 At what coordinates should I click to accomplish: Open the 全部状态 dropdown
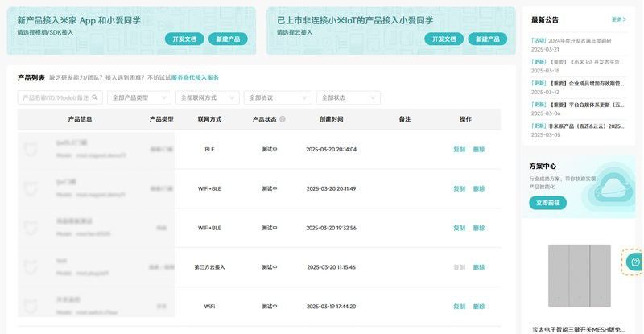coord(349,97)
